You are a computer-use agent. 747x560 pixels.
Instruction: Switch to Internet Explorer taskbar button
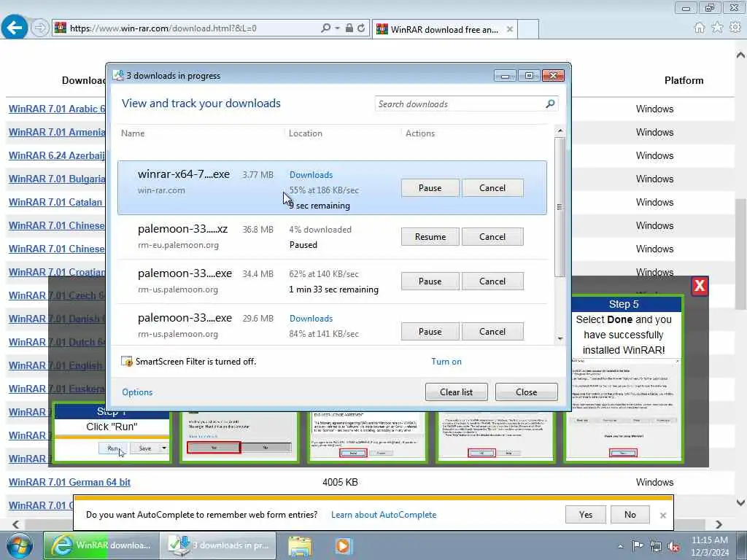coord(101,545)
